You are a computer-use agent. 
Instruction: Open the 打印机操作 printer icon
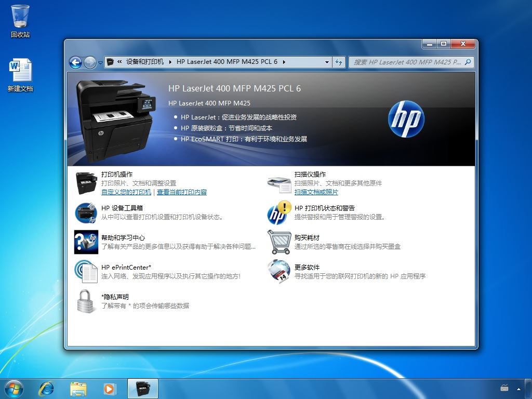tap(86, 183)
